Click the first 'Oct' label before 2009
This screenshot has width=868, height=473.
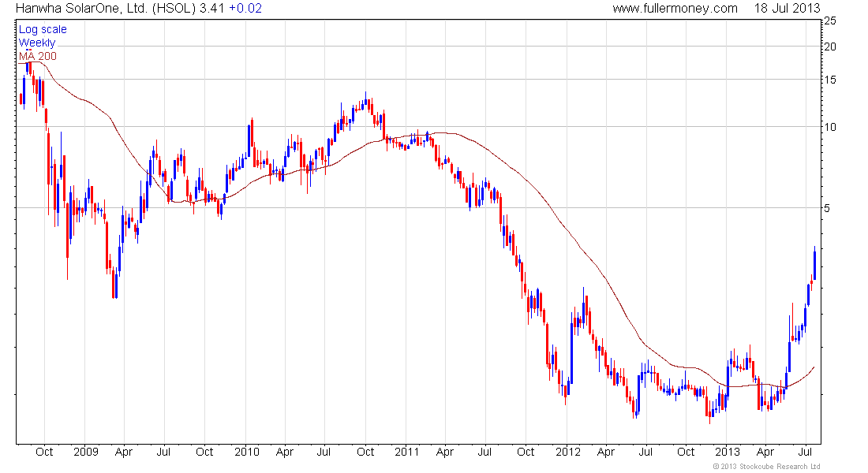pyautogui.click(x=44, y=452)
